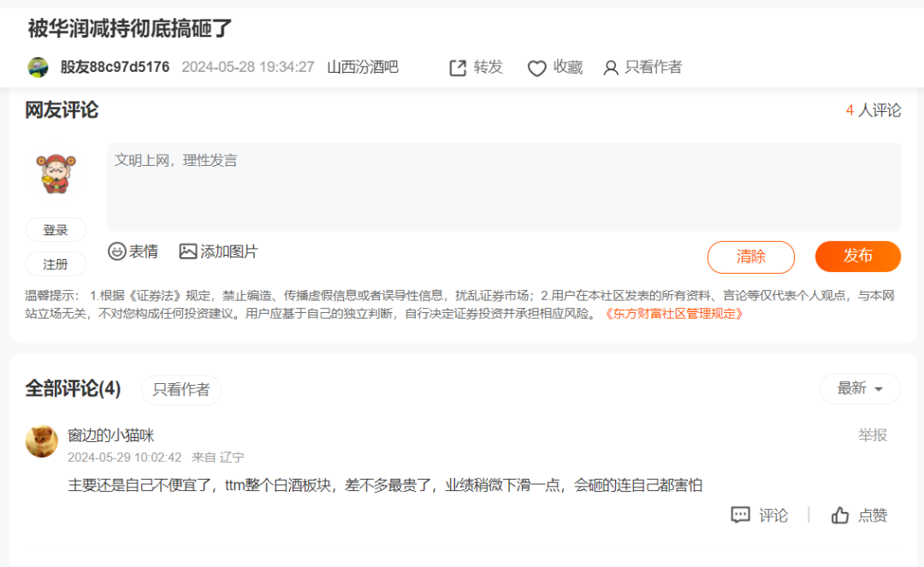Click the orange 清除 clear button
This screenshot has width=924, height=567.
tap(750, 257)
